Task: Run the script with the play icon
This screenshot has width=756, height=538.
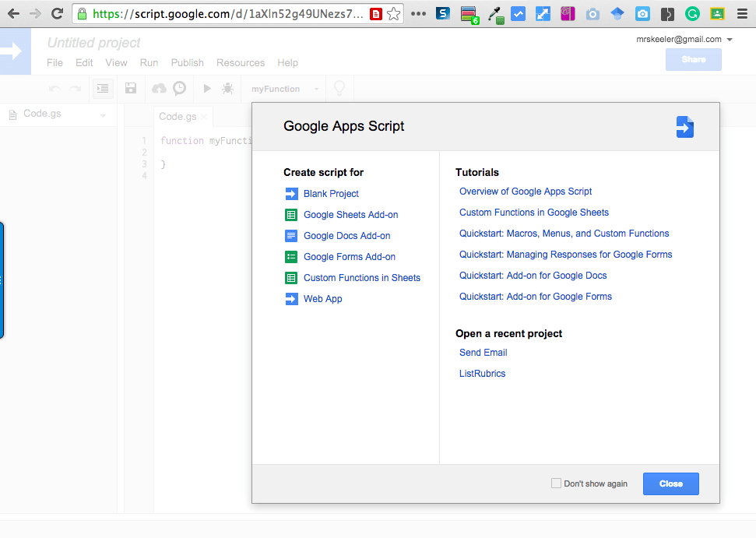Action: (x=206, y=88)
